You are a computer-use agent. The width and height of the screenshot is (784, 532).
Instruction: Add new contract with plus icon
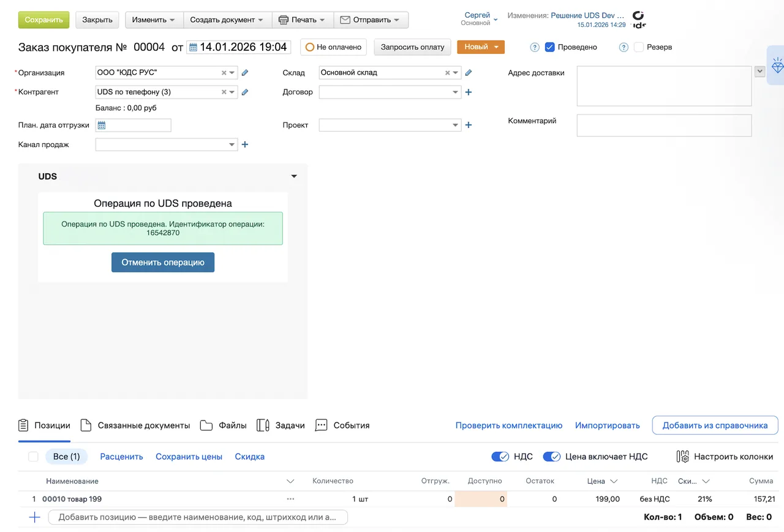pyautogui.click(x=469, y=92)
